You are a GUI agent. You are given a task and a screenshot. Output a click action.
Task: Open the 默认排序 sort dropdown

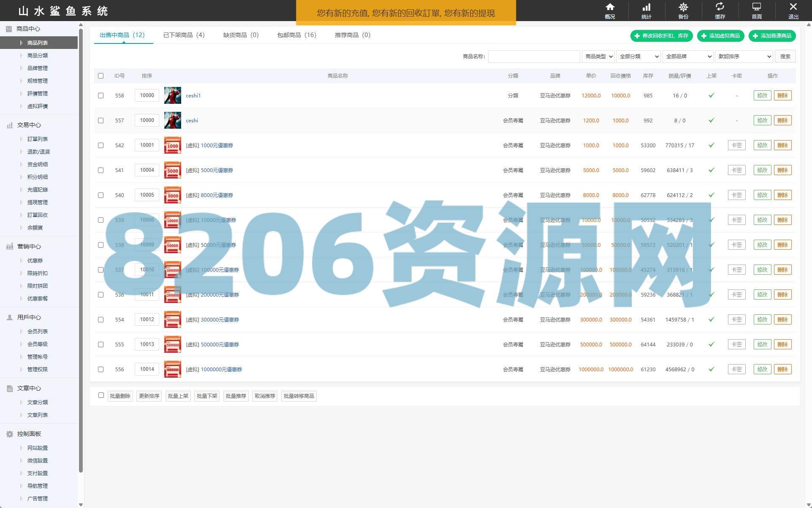coord(744,57)
